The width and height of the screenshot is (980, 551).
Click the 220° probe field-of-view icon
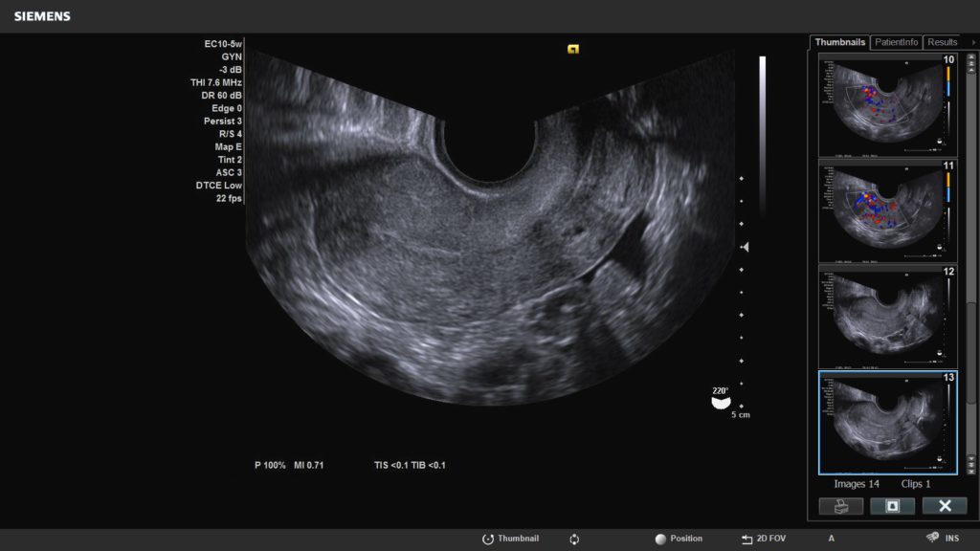(x=720, y=401)
